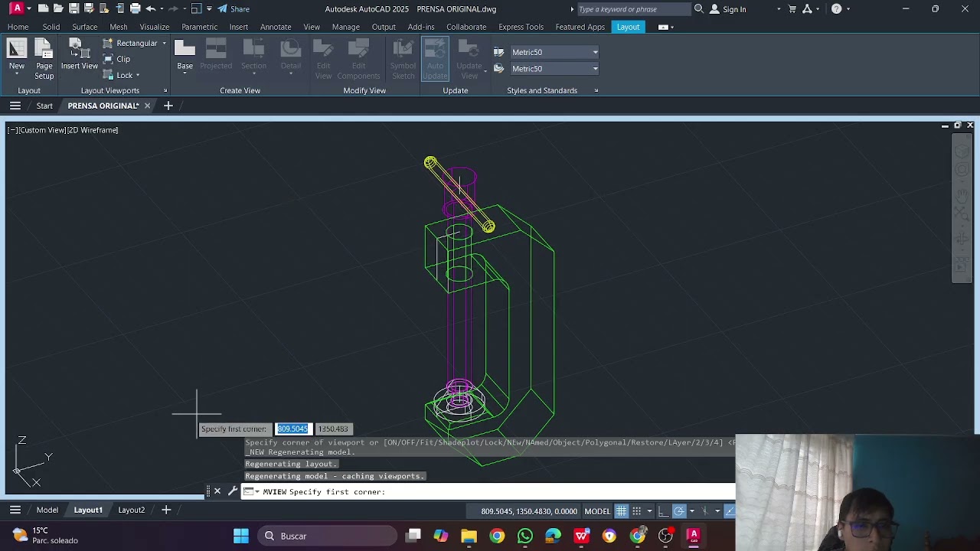
Task: Add a new drawing tab with plus button
Action: pyautogui.click(x=168, y=106)
